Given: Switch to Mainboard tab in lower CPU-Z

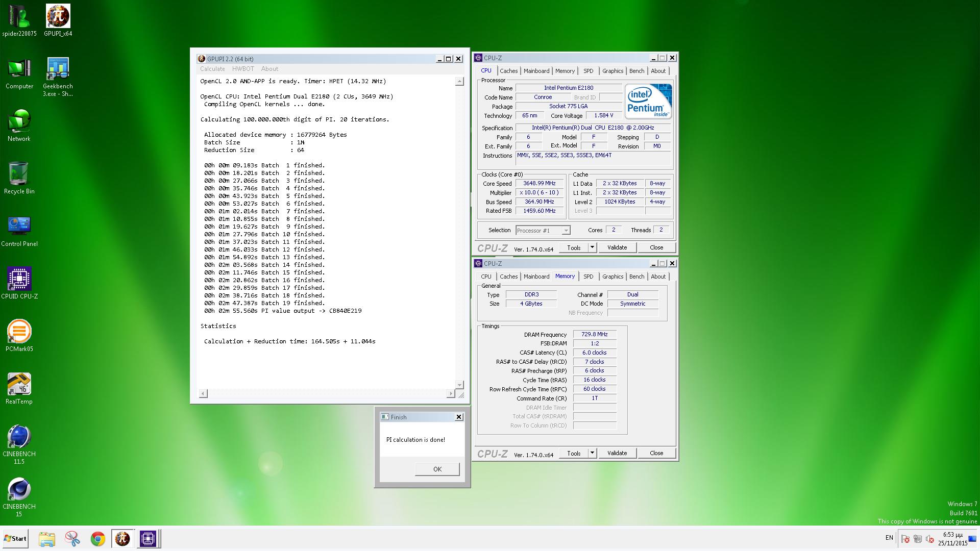Looking at the screenshot, I should (536, 277).
